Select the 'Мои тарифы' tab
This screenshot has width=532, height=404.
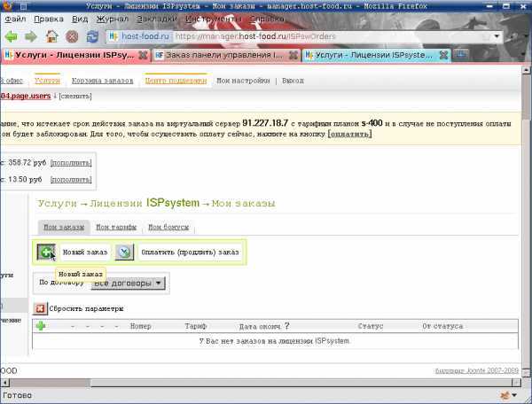click(113, 227)
